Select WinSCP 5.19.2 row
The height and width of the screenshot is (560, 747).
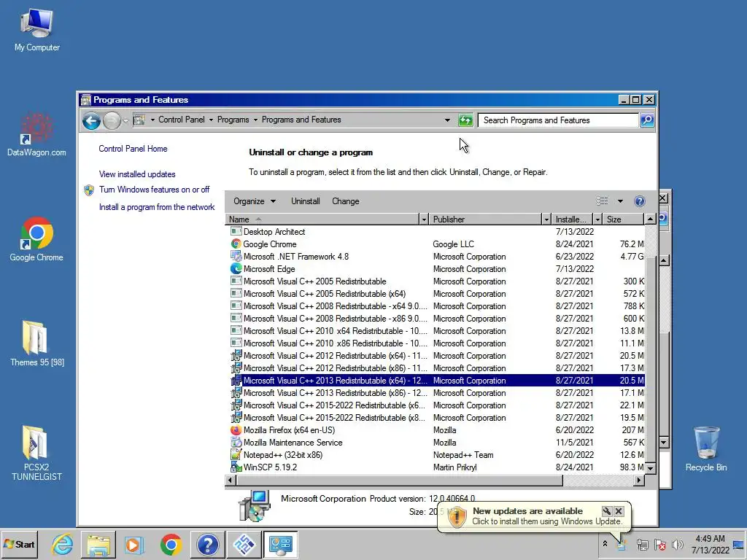[435, 467]
